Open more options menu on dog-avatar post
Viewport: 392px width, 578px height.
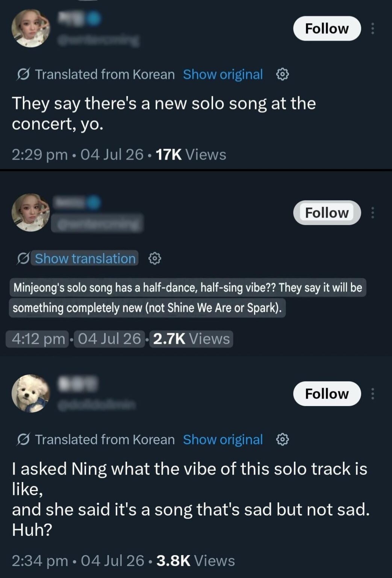372,394
